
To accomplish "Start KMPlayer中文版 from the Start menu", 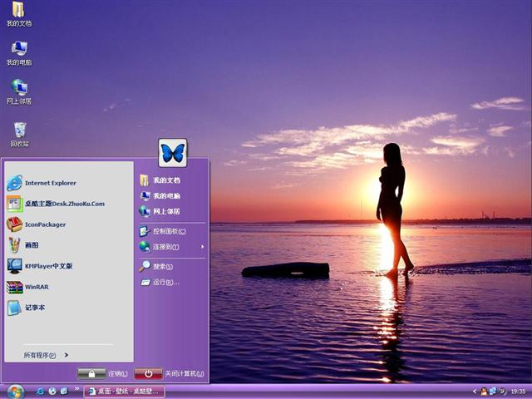I will coord(48,266).
